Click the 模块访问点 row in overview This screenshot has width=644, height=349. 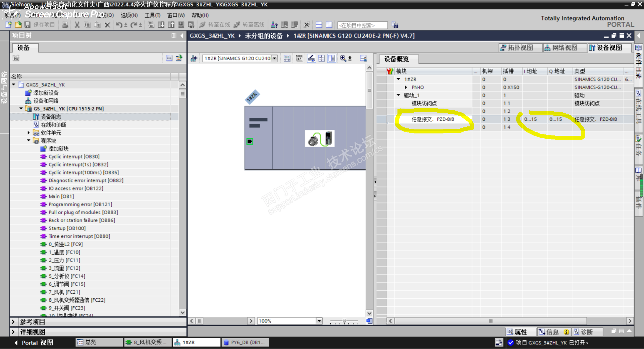pyautogui.click(x=424, y=103)
